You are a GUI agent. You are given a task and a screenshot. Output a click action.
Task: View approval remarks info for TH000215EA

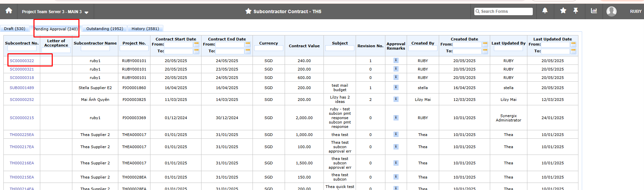[396, 177]
